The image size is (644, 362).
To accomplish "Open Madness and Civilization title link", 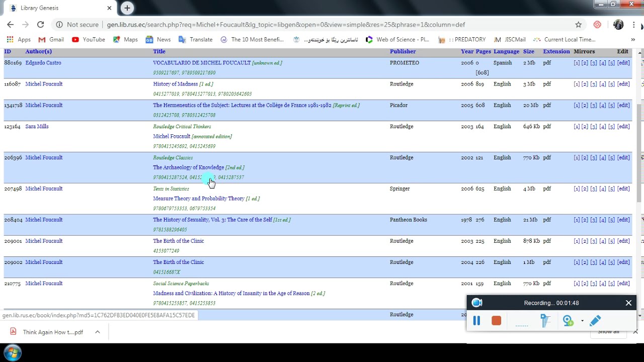I will (x=231, y=293).
